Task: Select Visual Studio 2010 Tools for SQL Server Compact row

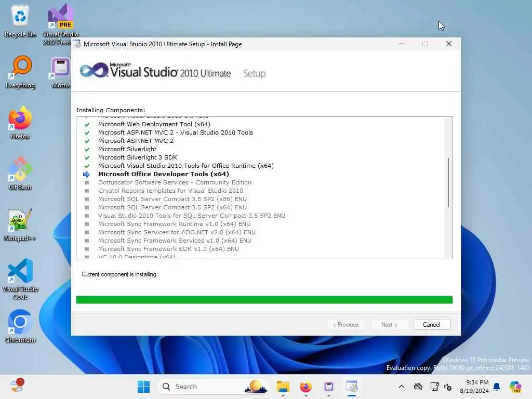Action: tap(191, 216)
